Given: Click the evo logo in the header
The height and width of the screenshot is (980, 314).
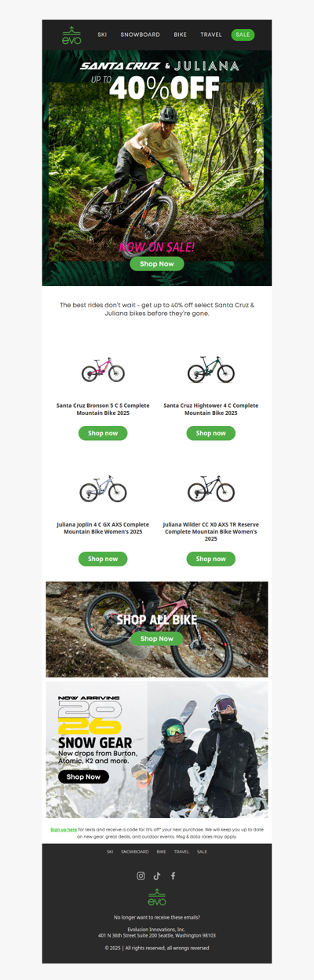Looking at the screenshot, I should [x=71, y=35].
